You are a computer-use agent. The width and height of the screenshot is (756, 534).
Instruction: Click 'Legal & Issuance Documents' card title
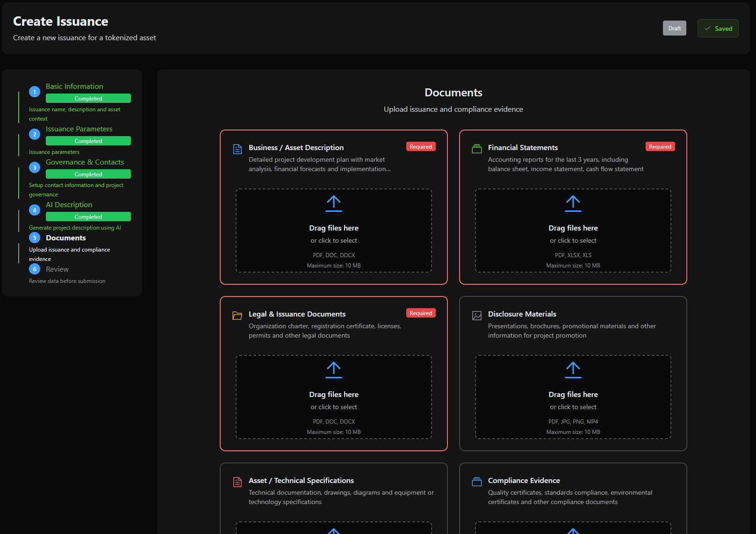click(297, 314)
